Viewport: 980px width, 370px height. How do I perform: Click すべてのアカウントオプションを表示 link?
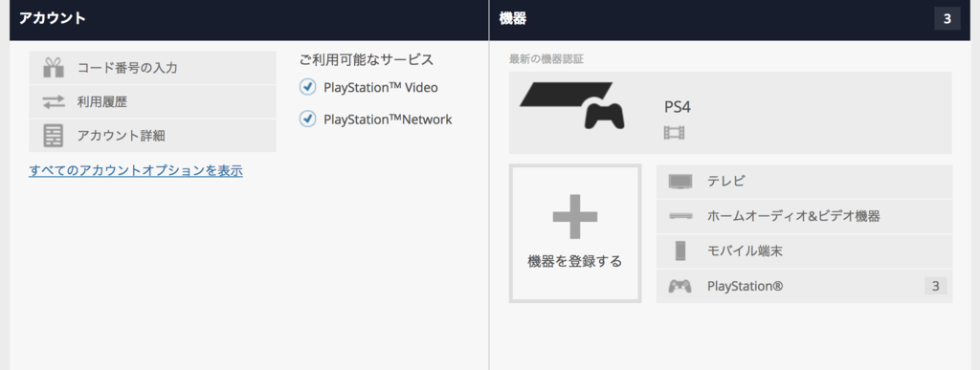click(x=136, y=170)
